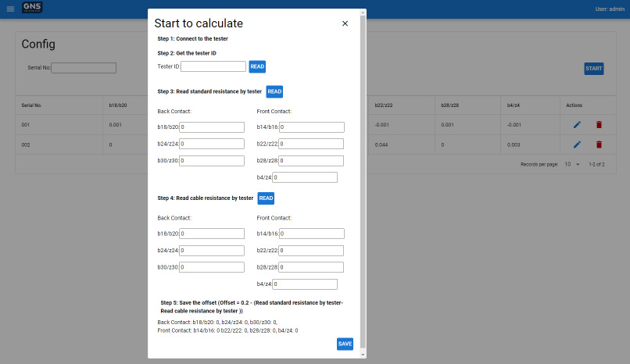
Task: Close the Start to calculate dialog
Action: (x=345, y=23)
